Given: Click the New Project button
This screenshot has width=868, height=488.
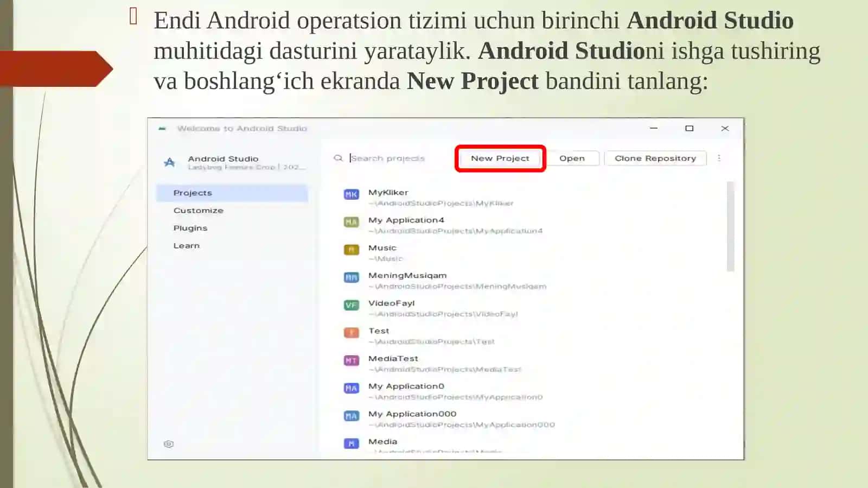Looking at the screenshot, I should coord(500,159).
